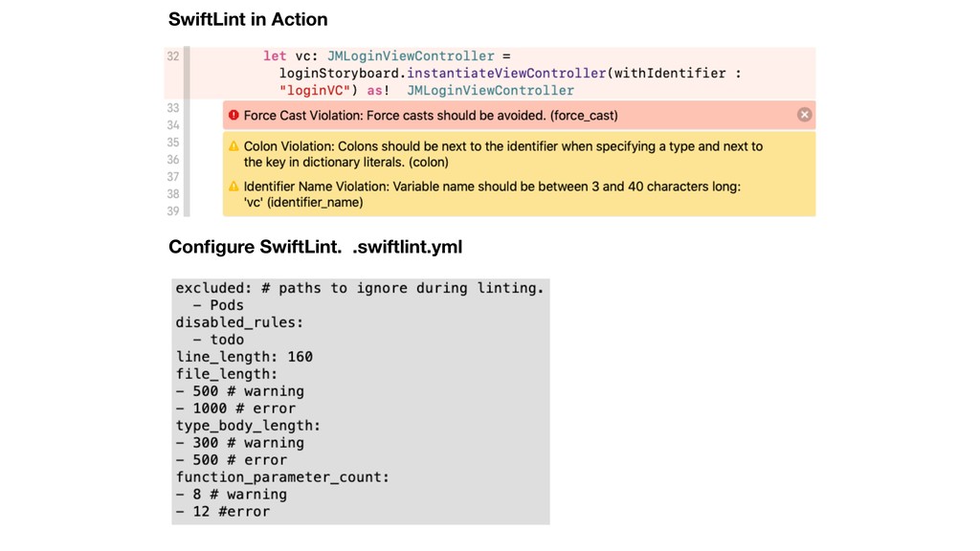Click the 'excluded:' line in yml config

360,288
